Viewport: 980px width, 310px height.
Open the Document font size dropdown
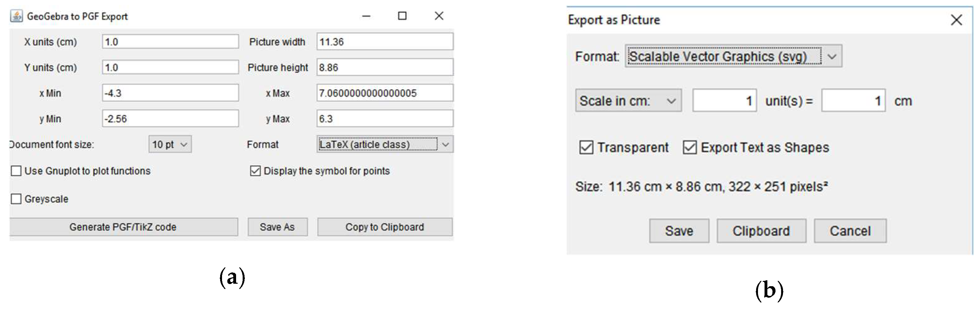point(170,144)
